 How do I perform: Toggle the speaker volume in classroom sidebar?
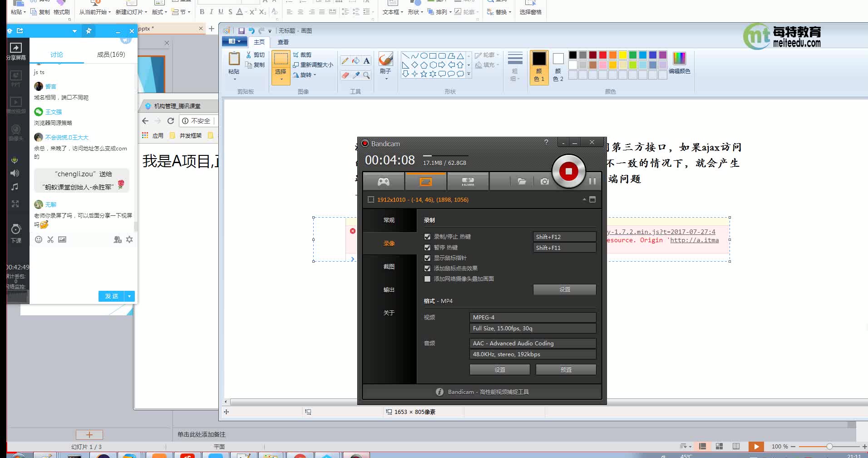pyautogui.click(x=15, y=173)
